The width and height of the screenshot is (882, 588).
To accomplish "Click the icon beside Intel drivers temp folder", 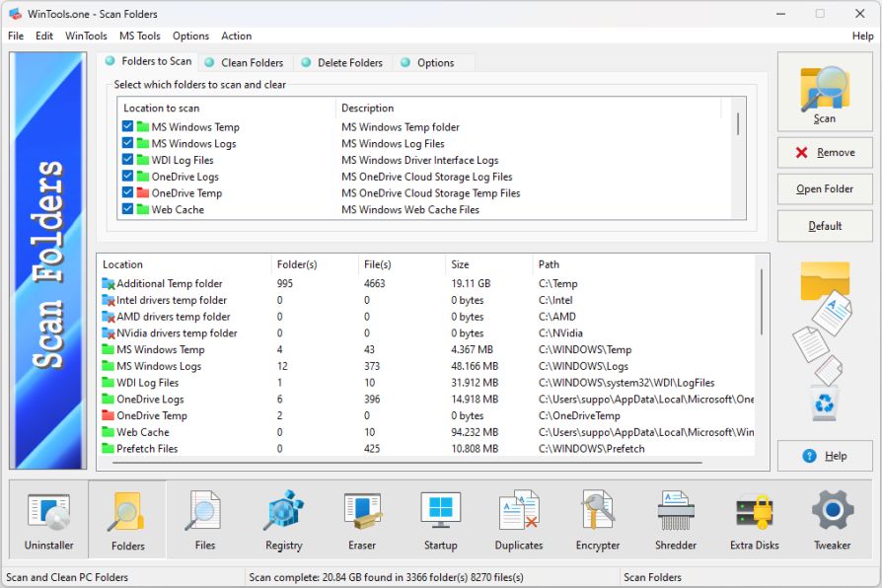I will coord(108,300).
